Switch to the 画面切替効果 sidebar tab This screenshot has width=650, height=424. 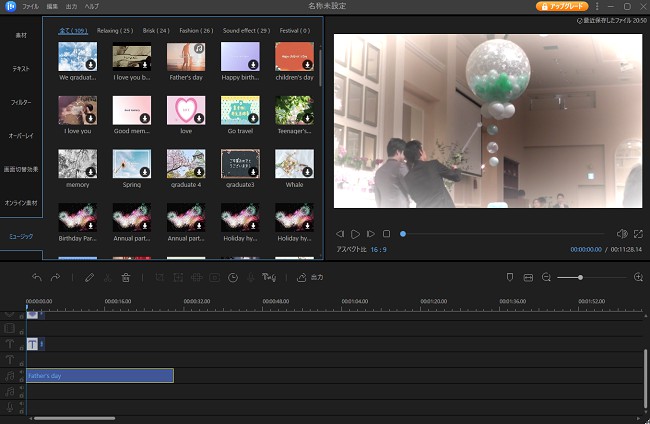tap(21, 169)
